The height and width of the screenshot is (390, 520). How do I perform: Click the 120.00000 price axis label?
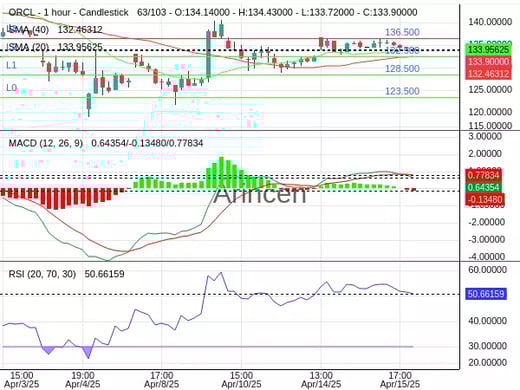tap(490, 112)
